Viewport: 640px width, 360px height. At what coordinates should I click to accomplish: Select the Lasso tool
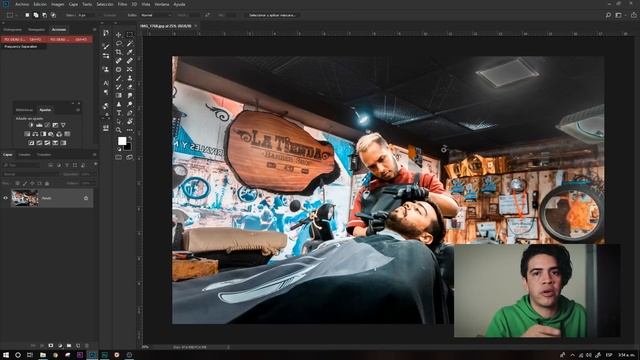coord(118,43)
